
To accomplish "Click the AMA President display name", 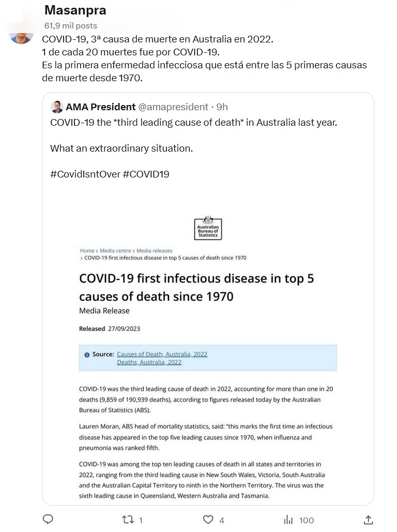I will 100,107.
